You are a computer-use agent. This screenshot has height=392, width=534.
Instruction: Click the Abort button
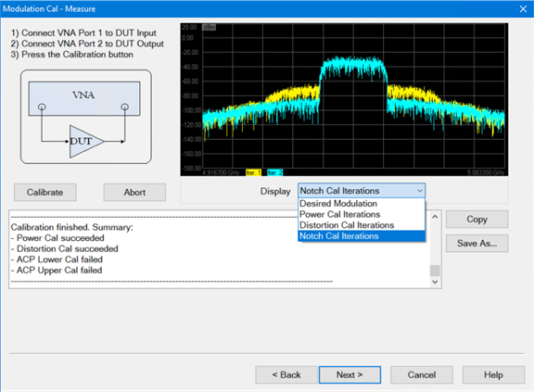tap(134, 192)
